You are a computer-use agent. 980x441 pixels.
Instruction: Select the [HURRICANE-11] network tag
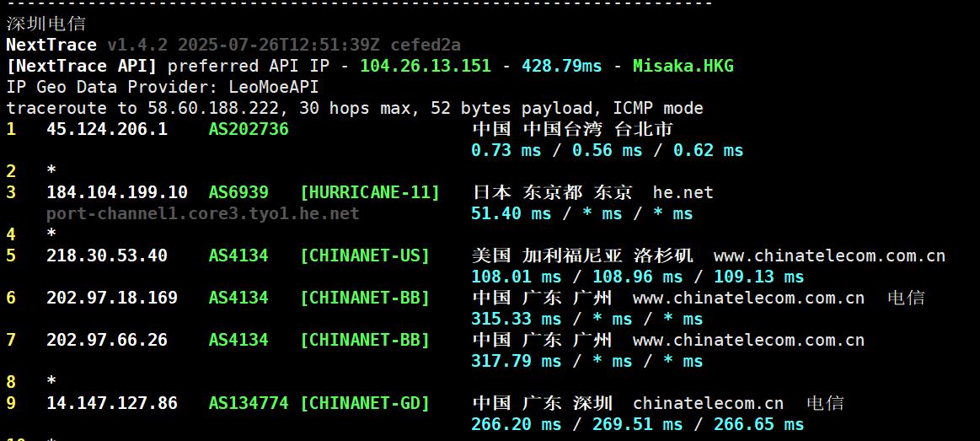370,192
